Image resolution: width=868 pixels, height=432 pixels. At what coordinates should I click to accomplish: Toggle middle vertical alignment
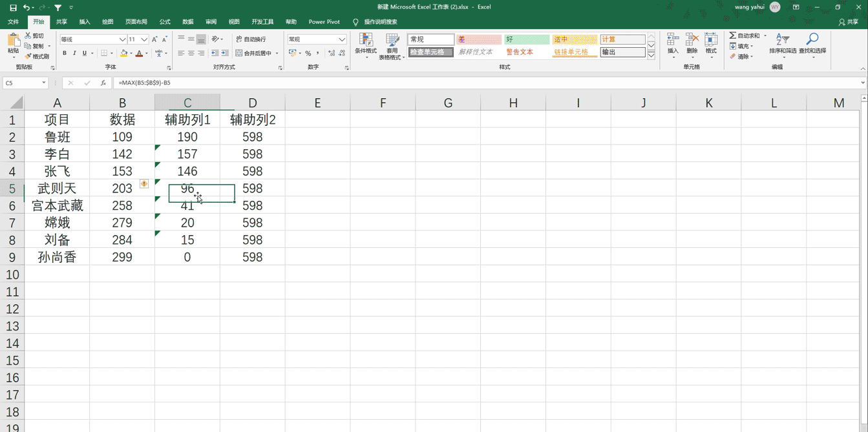click(x=191, y=39)
